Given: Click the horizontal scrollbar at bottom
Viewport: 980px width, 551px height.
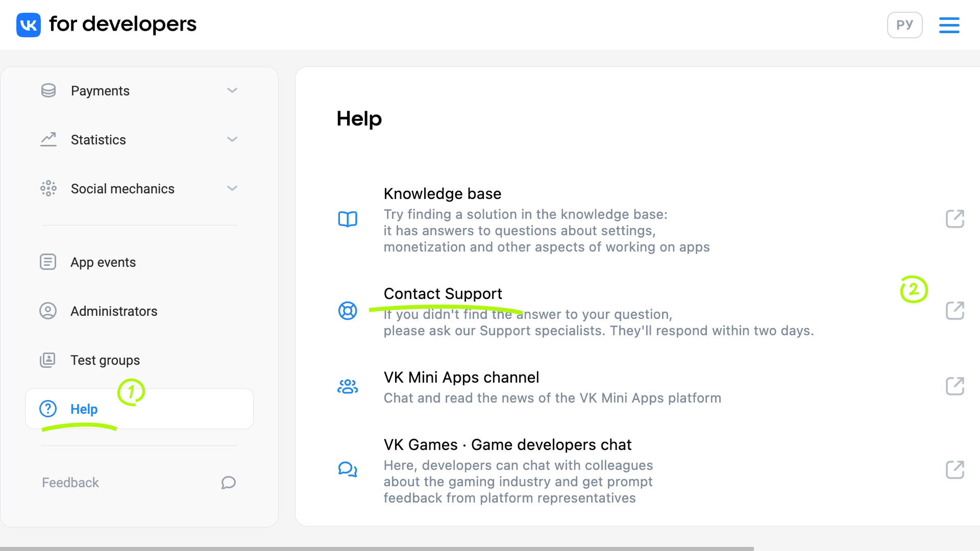Looking at the screenshot, I should click(x=377, y=548).
